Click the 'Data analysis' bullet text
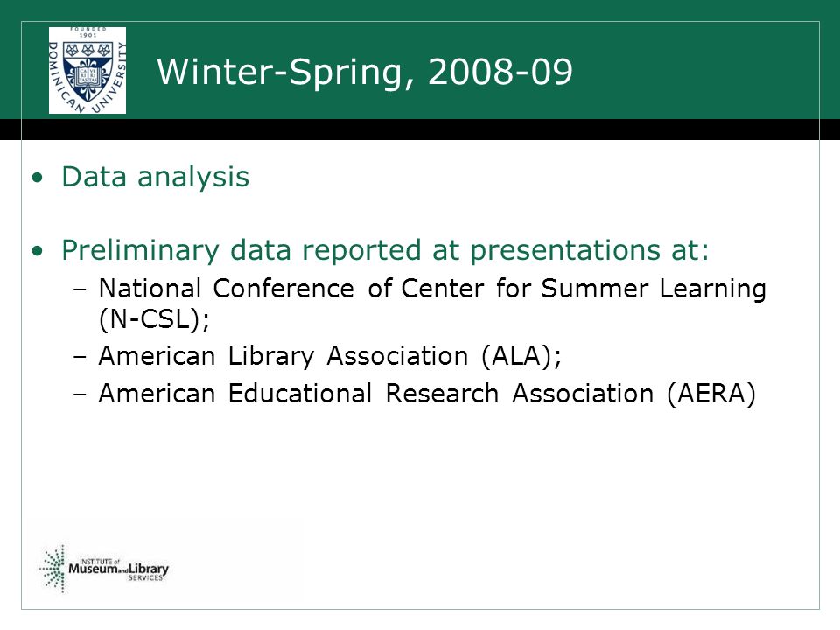The height and width of the screenshot is (630, 840). point(156,177)
